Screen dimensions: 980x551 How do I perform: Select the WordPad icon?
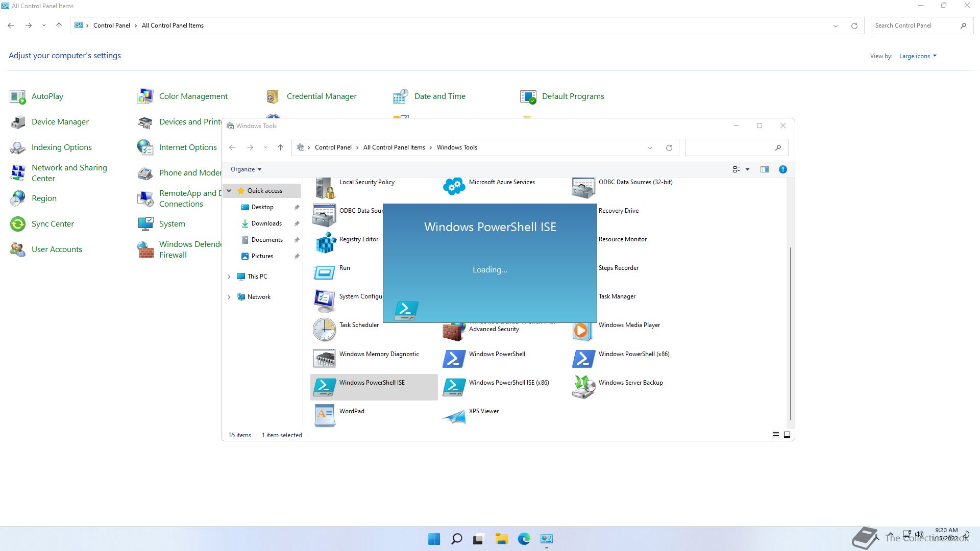point(324,416)
